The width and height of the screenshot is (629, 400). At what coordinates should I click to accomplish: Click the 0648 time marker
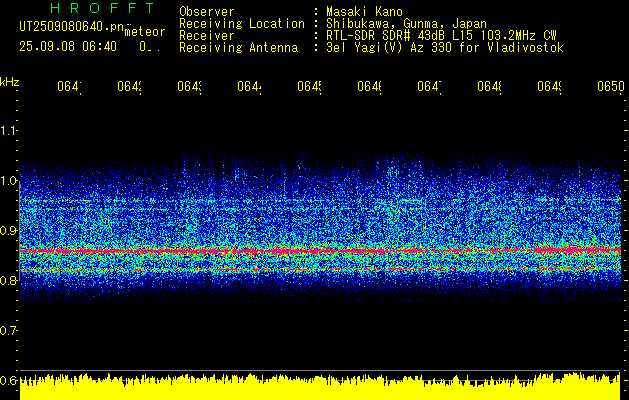[489, 86]
